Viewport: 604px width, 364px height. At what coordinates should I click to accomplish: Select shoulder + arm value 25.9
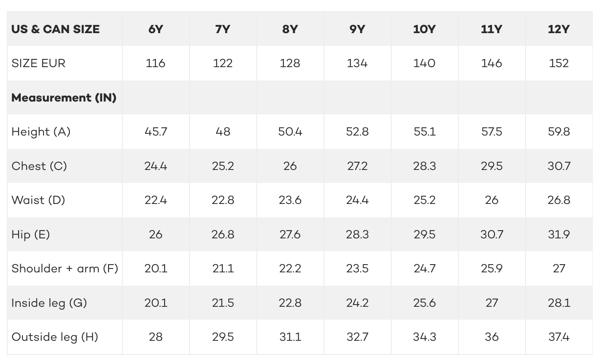click(x=492, y=268)
